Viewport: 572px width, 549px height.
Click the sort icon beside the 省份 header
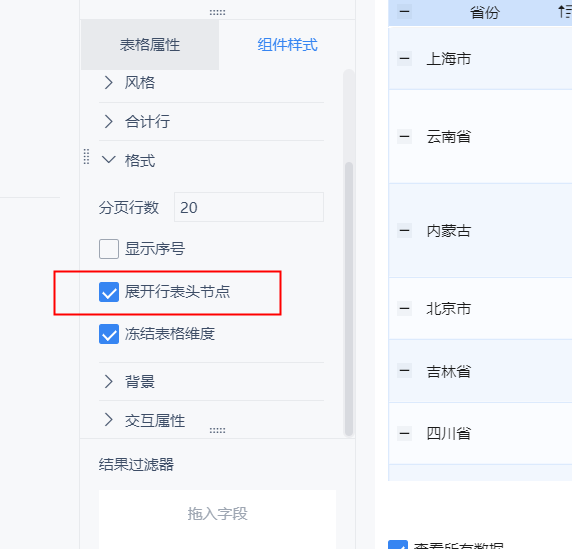[x=564, y=12]
